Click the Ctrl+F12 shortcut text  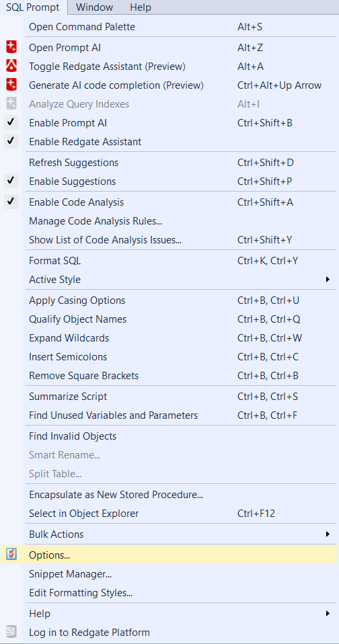256,514
